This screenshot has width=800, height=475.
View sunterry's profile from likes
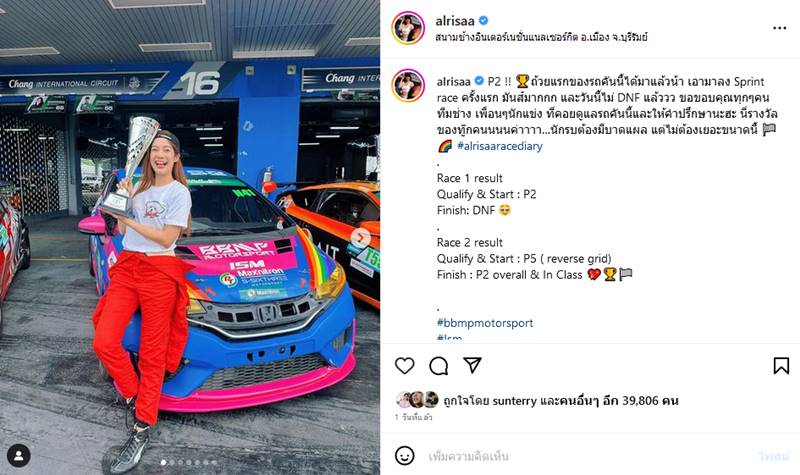(515, 401)
